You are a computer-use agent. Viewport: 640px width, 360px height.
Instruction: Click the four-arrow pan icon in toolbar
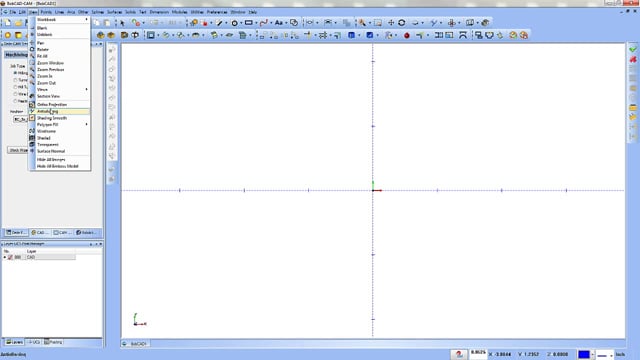click(x=391, y=23)
